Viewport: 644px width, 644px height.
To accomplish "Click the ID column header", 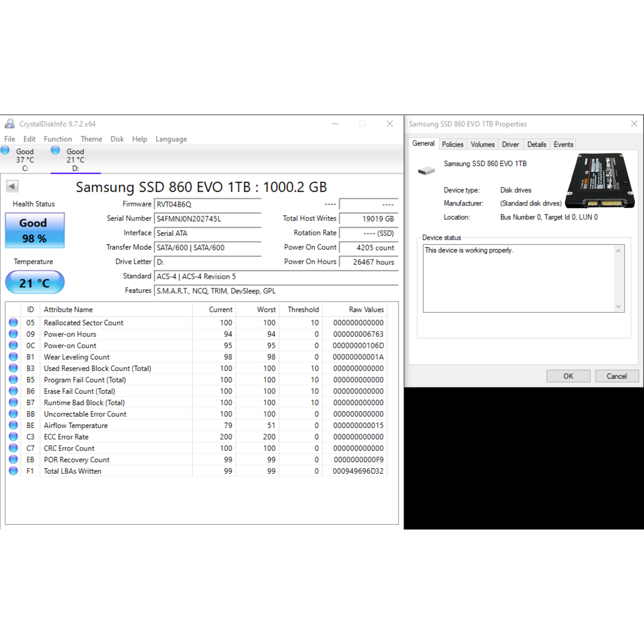I will (31, 309).
